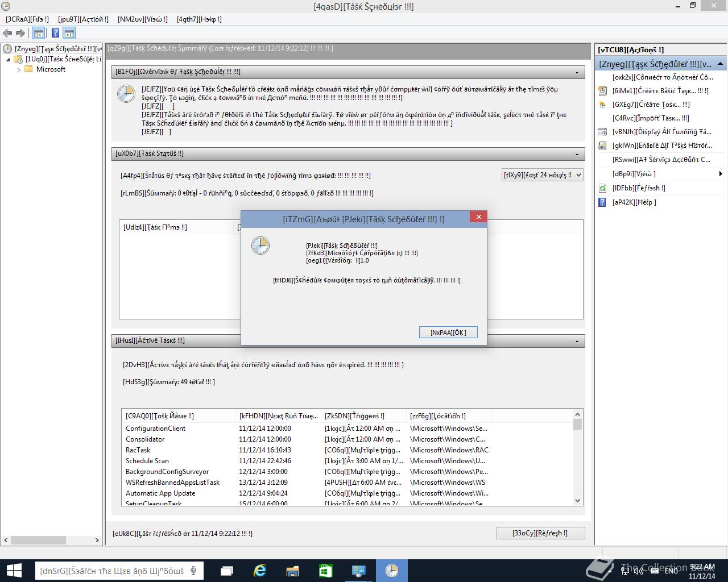Screen dimensions: 728x582
Task: Open File Explorer from taskbar
Action: tap(292, 571)
